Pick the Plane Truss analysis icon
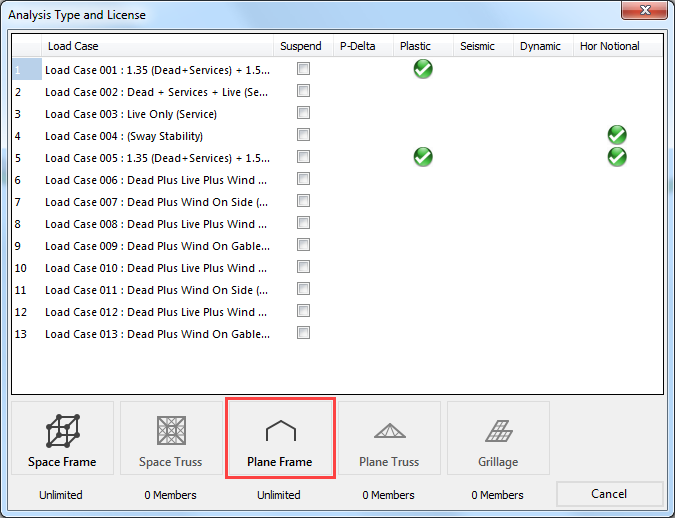The width and height of the screenshot is (675, 518). (389, 442)
